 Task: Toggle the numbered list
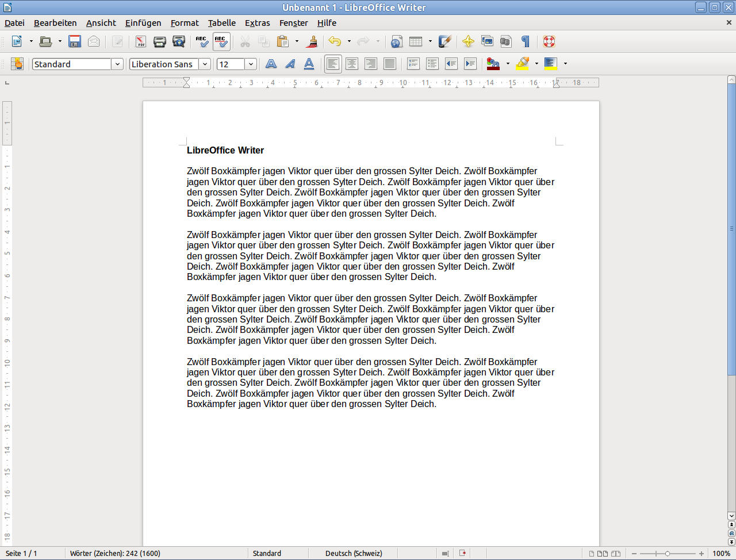[413, 64]
